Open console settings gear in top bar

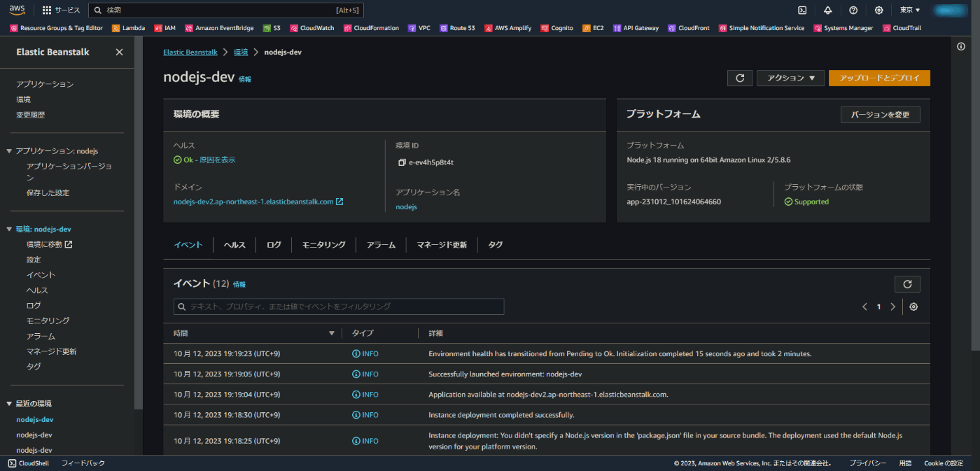pos(878,10)
